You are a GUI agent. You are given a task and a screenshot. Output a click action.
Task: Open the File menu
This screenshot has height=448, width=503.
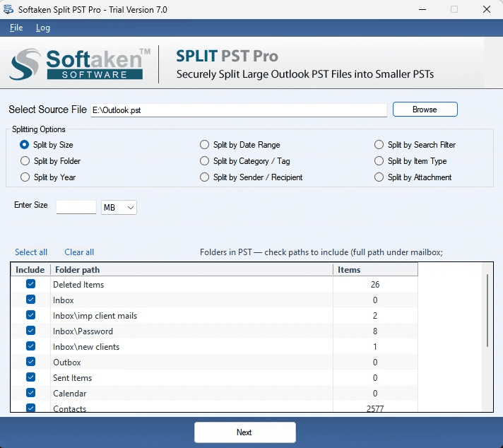click(x=16, y=28)
